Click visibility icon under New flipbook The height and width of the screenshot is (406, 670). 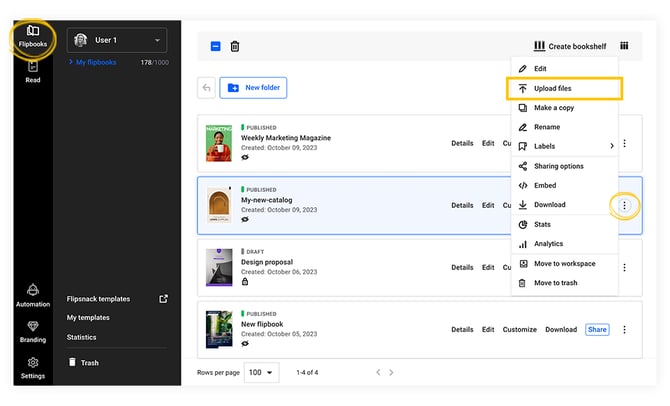245,344
